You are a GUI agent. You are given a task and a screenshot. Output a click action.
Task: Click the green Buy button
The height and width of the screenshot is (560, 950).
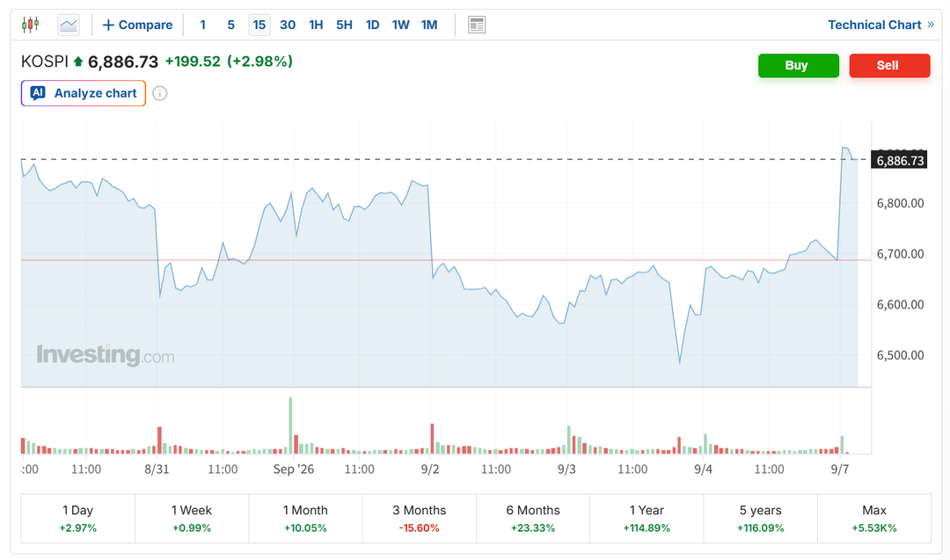tap(799, 65)
